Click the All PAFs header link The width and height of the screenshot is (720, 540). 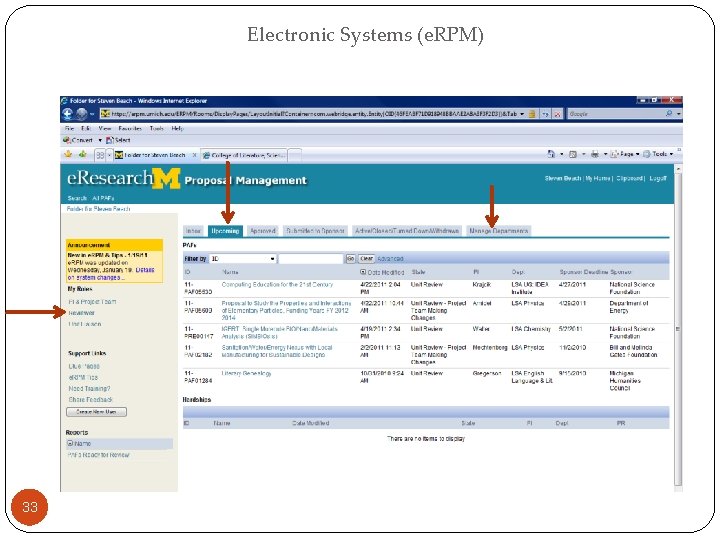[103, 198]
